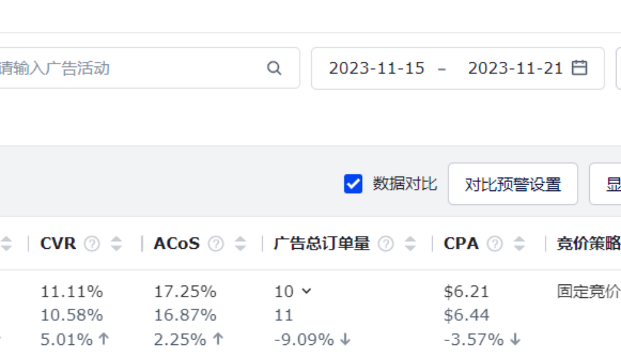621x364 pixels.
Task: Sort the table by ACoS arrows
Action: tap(240, 244)
